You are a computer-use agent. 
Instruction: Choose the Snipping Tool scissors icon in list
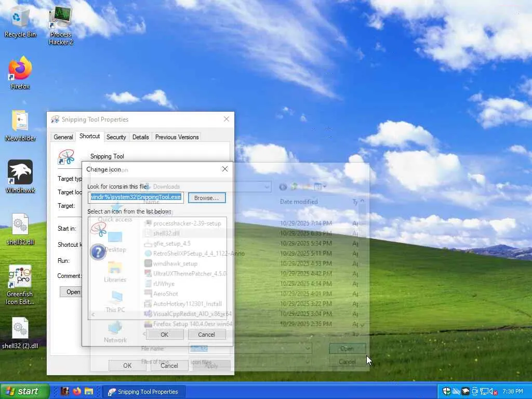tap(98, 229)
